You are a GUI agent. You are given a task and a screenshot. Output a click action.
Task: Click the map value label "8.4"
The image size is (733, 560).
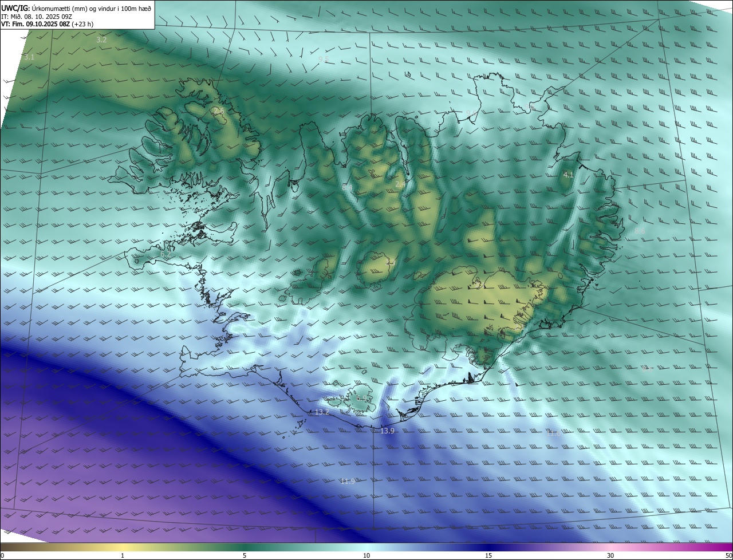pyautogui.click(x=347, y=187)
